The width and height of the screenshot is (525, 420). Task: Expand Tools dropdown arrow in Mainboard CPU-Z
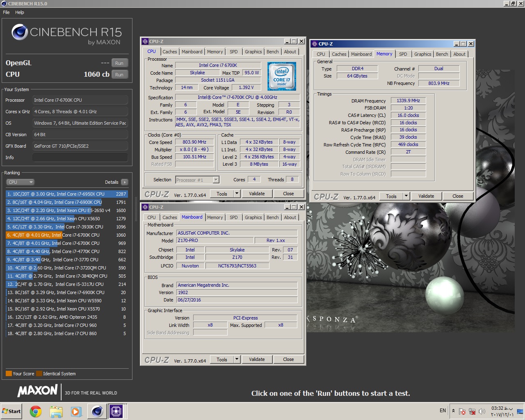pos(237,359)
